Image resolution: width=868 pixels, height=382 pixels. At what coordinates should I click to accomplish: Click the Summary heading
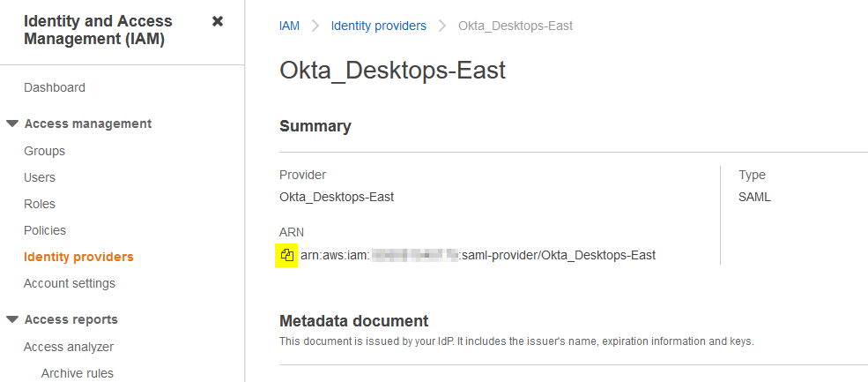(x=315, y=126)
